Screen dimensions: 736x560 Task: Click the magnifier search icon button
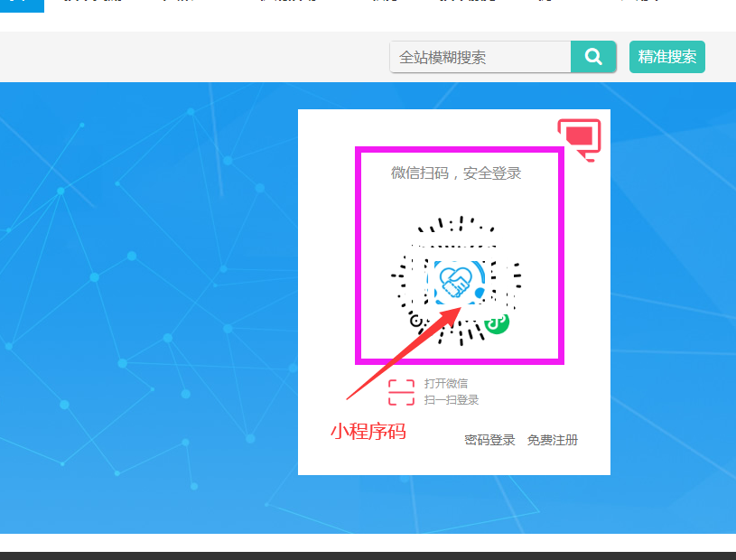pyautogui.click(x=592, y=57)
